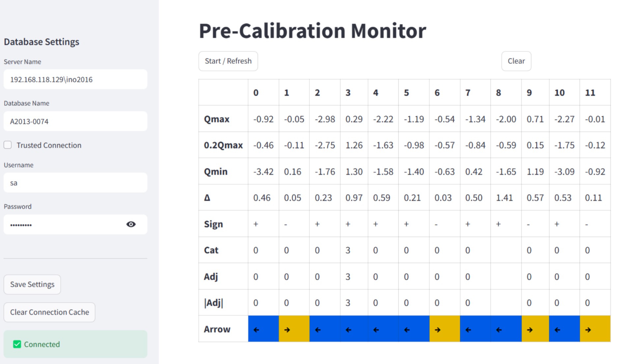Show the password with the eye toggle
This screenshot has width=643, height=364.
pyautogui.click(x=131, y=224)
